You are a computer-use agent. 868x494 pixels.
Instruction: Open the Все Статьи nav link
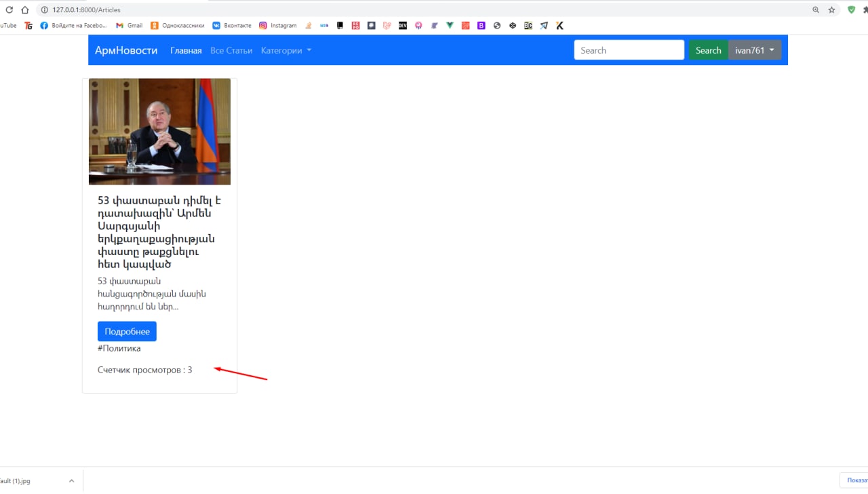pyautogui.click(x=231, y=50)
